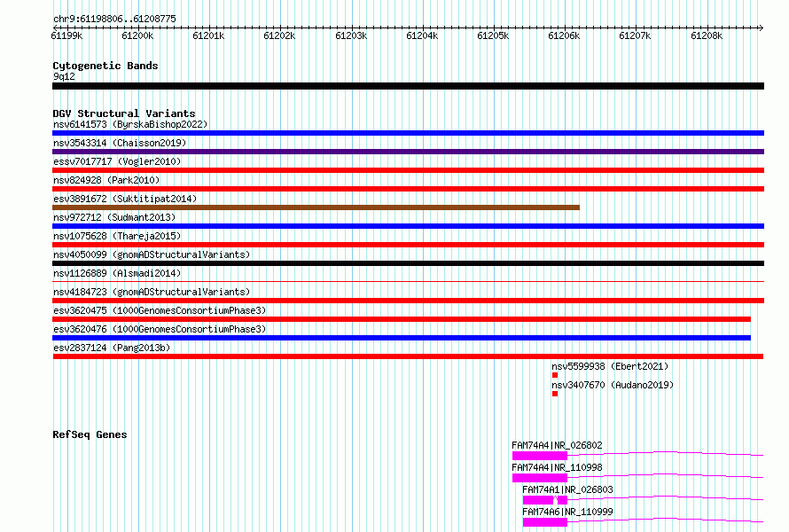The width and height of the screenshot is (789, 532).
Task: Click the Cytogenetic Bands track heading
Action: coord(105,66)
